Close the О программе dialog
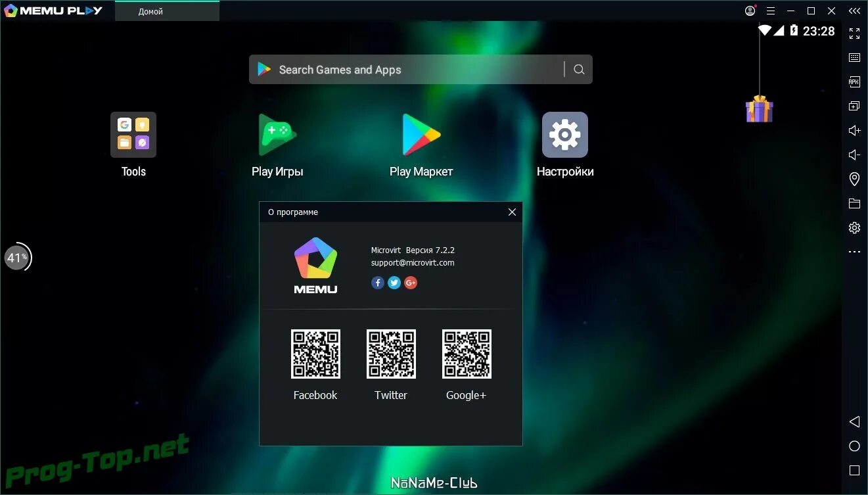868x495 pixels. (x=512, y=212)
